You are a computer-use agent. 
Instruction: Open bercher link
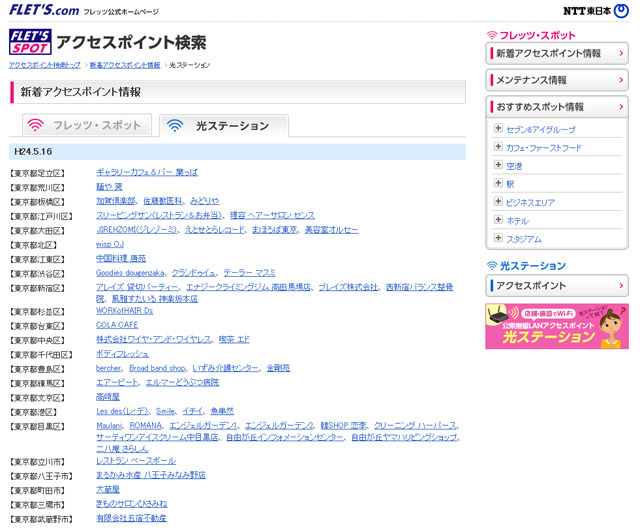coord(109,368)
